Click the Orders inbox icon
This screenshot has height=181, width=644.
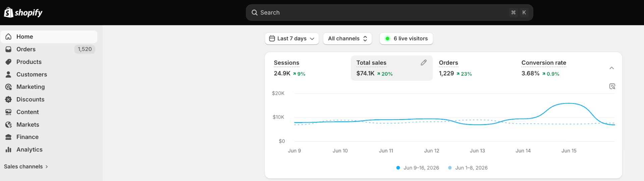pos(8,49)
